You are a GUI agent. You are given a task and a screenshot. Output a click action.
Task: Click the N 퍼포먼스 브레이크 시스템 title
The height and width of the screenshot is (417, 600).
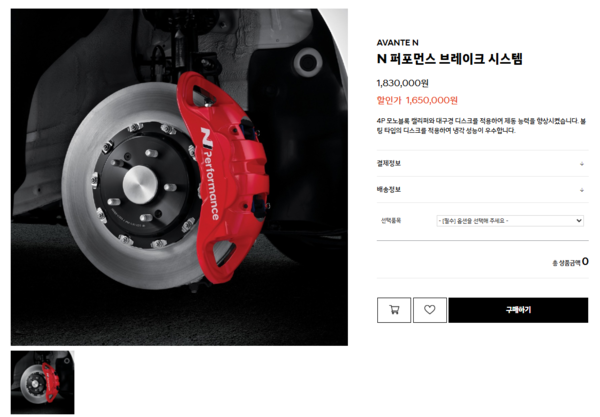click(x=450, y=59)
